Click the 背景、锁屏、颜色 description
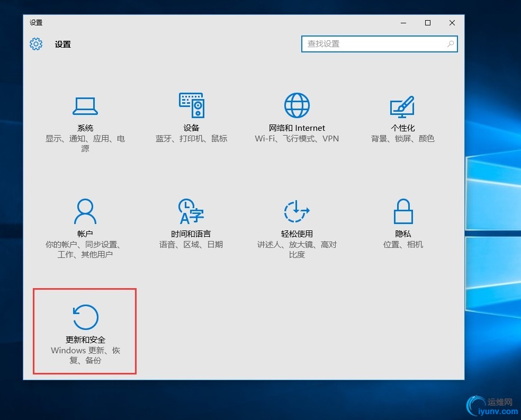The height and width of the screenshot is (420, 521). coord(403,139)
